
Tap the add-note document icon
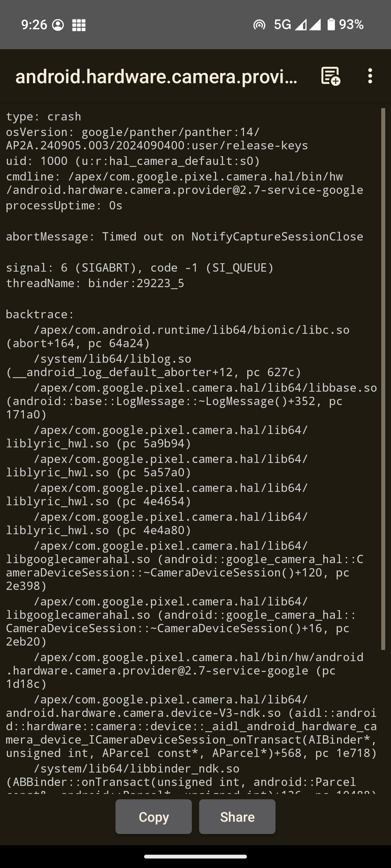(331, 76)
